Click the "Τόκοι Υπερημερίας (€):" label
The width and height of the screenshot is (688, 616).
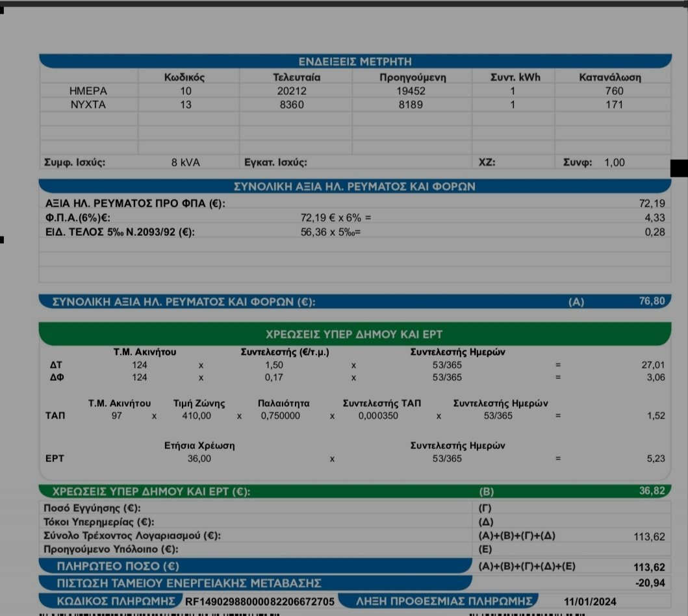point(99,522)
